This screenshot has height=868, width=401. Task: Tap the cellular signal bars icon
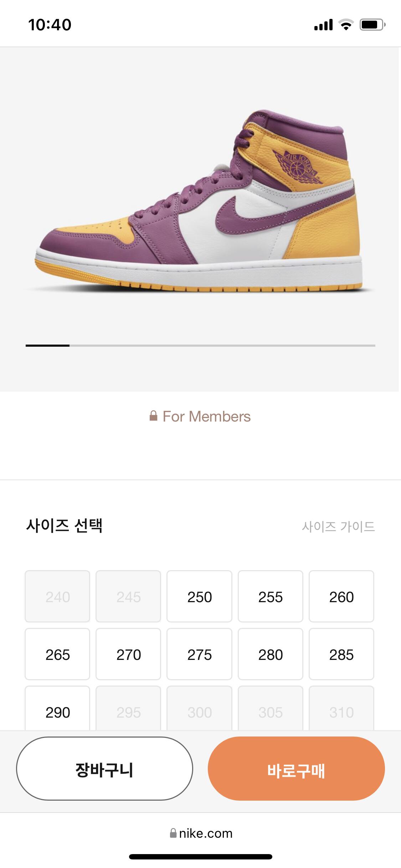pos(323,25)
